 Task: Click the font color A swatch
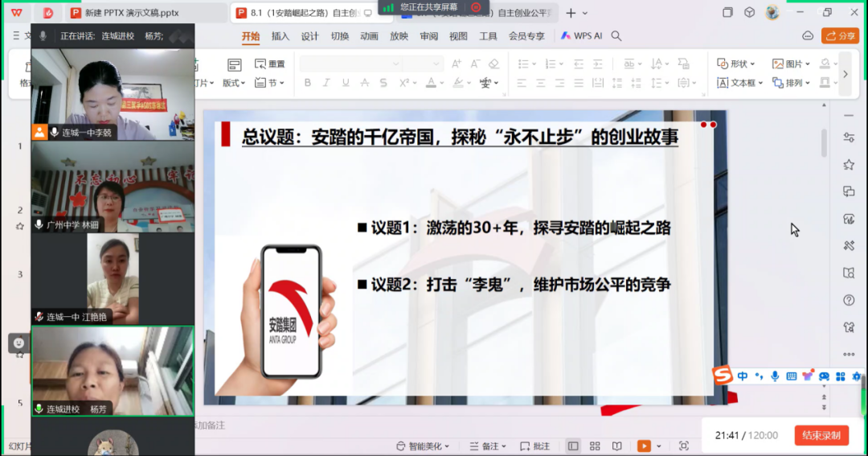(431, 83)
